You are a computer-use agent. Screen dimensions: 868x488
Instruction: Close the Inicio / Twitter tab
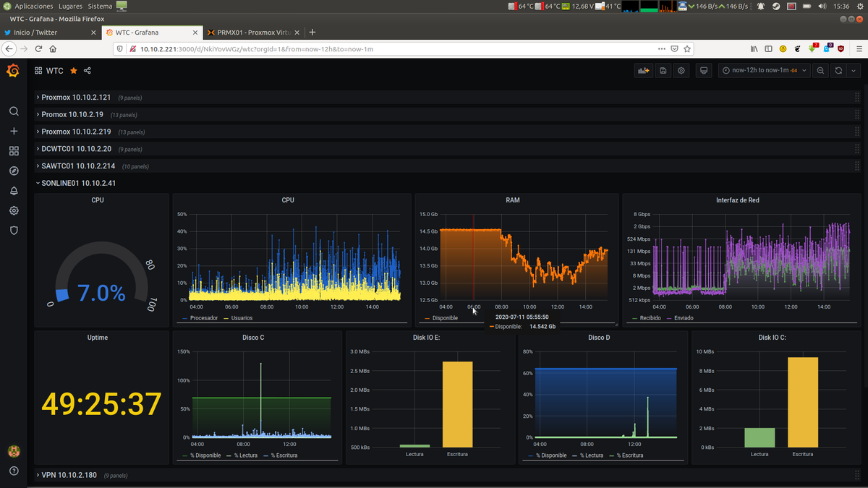93,33
